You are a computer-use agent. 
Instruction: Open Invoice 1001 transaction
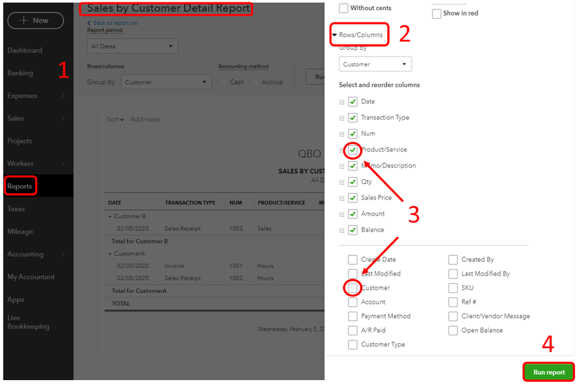[x=174, y=266]
